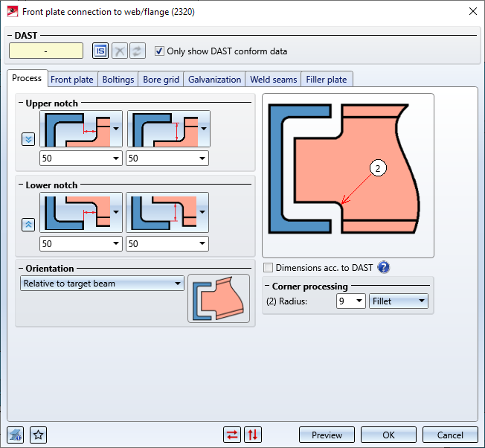Switch to the Process tab

click(27, 78)
